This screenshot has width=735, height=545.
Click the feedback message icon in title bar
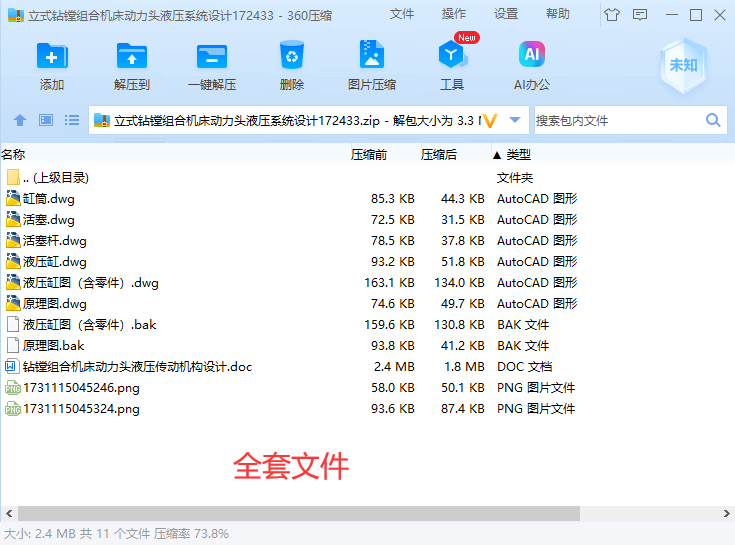[x=639, y=15]
